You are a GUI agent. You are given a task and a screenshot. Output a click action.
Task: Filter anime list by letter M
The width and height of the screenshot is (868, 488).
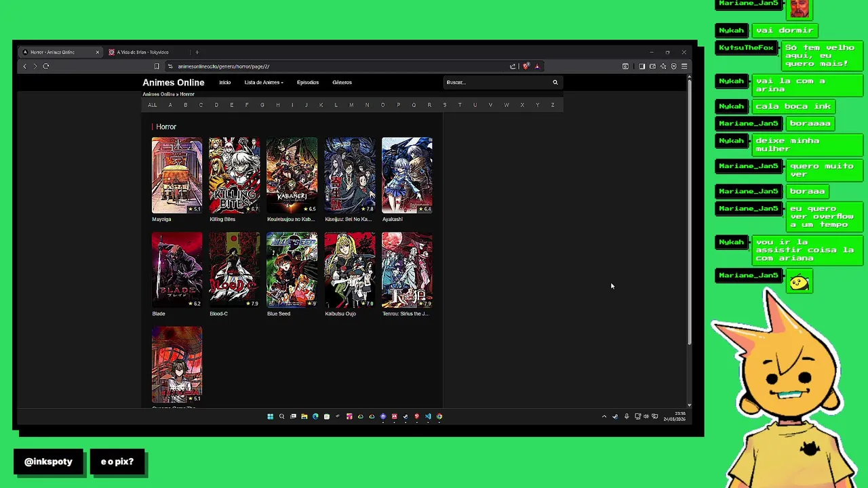click(x=351, y=105)
